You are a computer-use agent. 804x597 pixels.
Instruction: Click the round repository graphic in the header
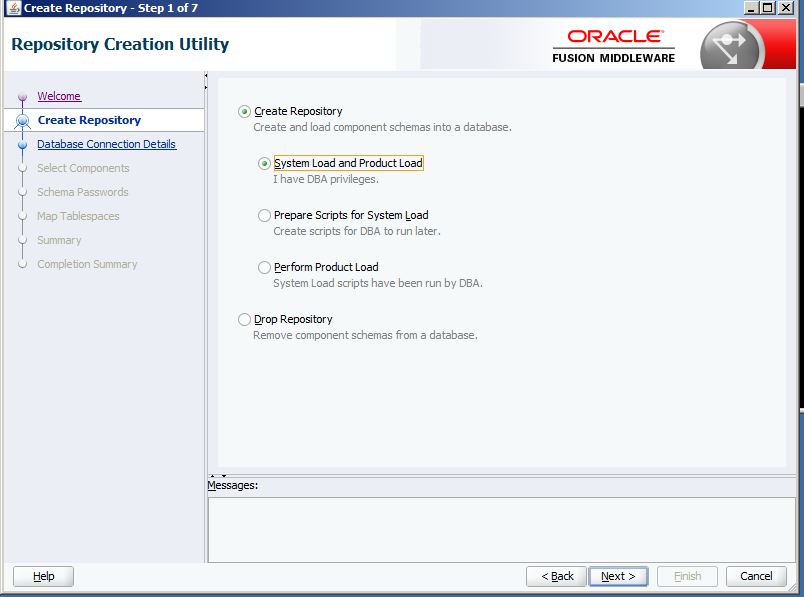[731, 46]
